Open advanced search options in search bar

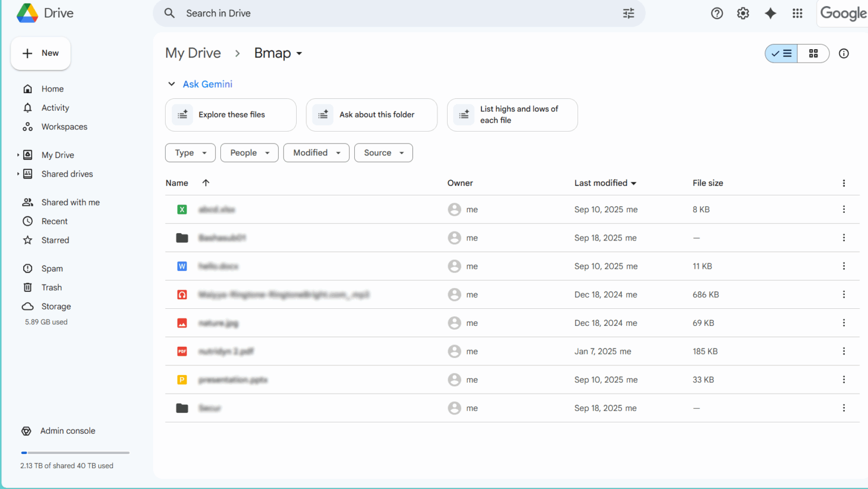click(628, 13)
